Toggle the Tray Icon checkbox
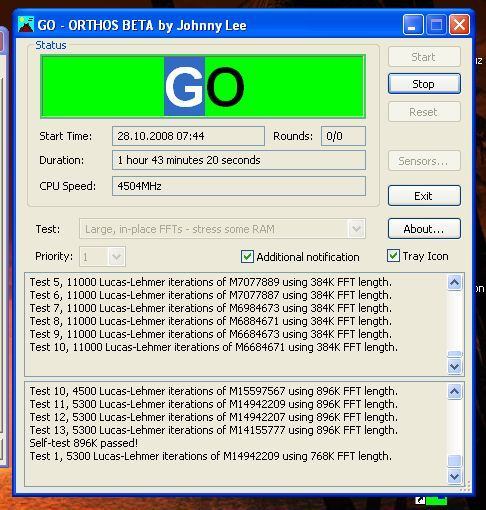Image resolution: width=486 pixels, height=510 pixels. pyautogui.click(x=393, y=256)
